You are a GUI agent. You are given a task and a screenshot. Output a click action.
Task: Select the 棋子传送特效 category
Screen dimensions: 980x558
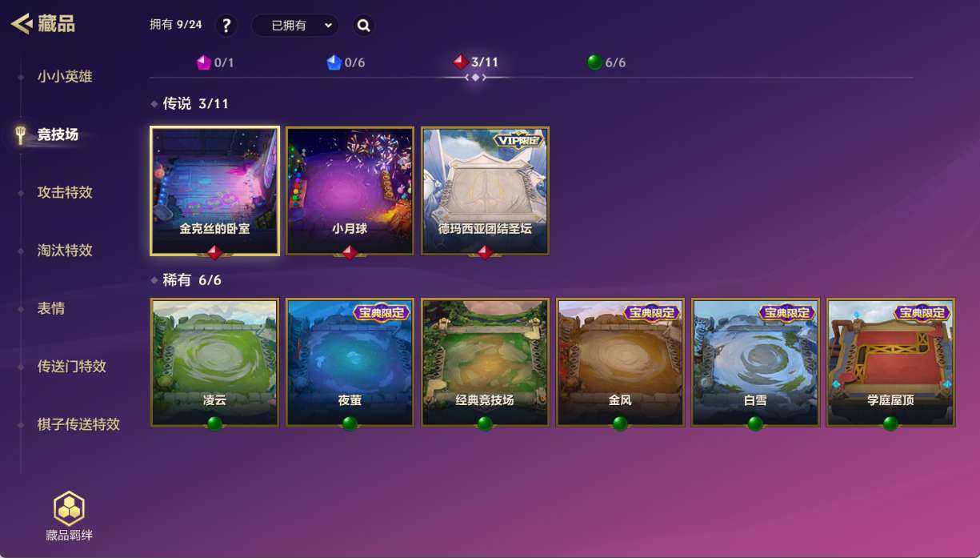pyautogui.click(x=78, y=424)
